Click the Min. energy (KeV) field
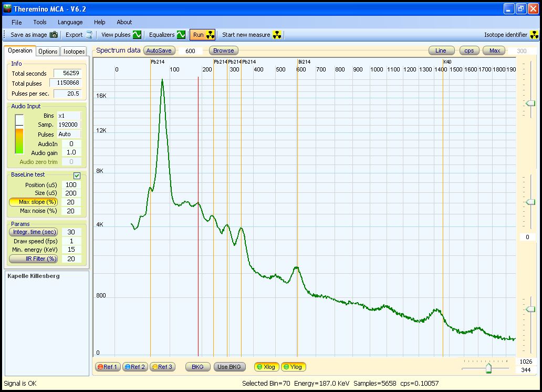The width and height of the screenshot is (542, 392). [x=71, y=250]
